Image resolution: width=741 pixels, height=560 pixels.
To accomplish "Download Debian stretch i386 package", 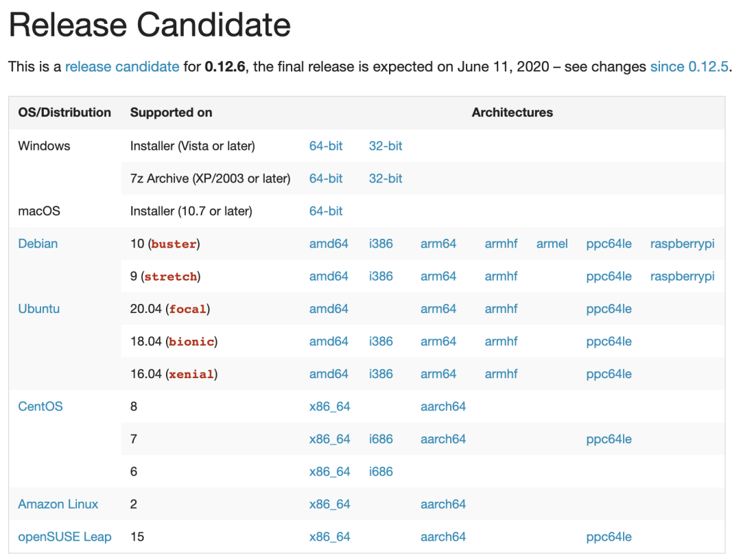I will click(381, 276).
